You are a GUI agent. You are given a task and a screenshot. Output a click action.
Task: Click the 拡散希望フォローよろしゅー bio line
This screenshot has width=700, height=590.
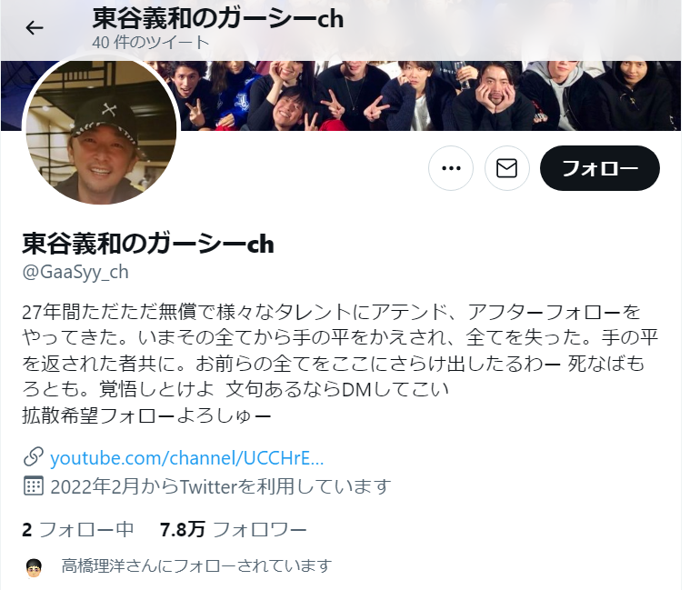click(146, 415)
